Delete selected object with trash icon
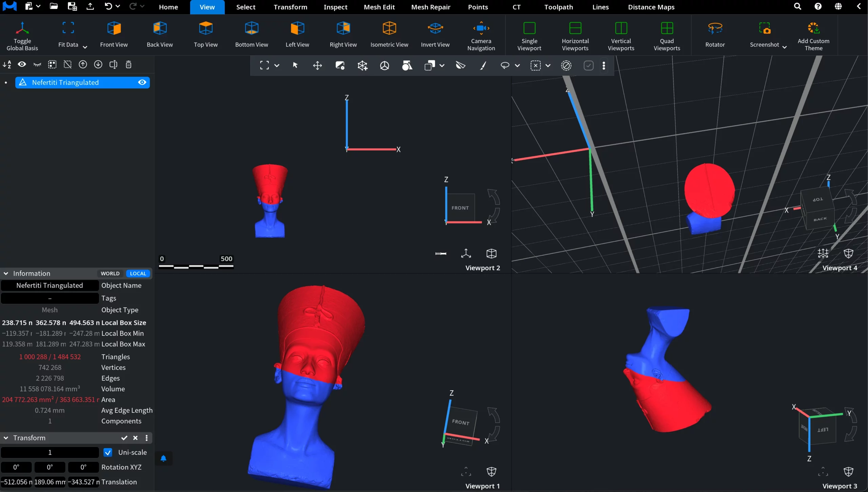Viewport: 868px width, 492px height. coord(129,64)
